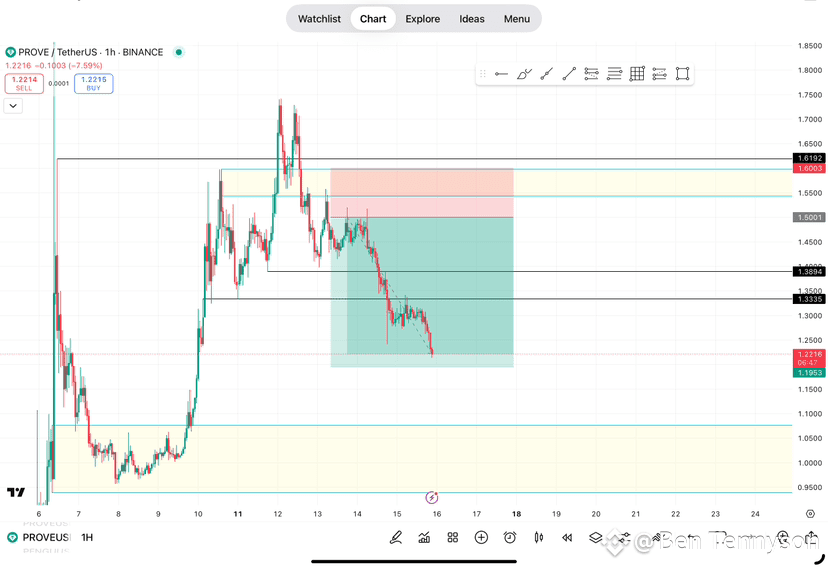Screen dimensions: 828x568
Task: Select the extended trend line tool
Action: [547, 74]
